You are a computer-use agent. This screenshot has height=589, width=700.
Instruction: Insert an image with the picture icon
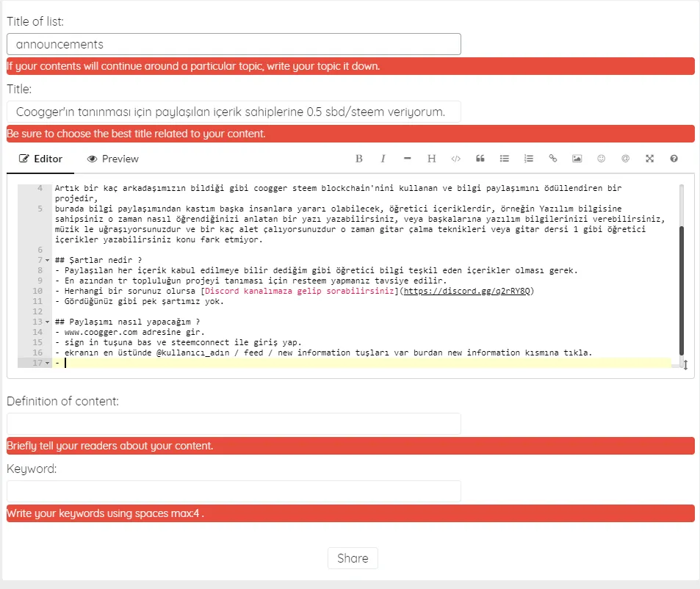577,159
